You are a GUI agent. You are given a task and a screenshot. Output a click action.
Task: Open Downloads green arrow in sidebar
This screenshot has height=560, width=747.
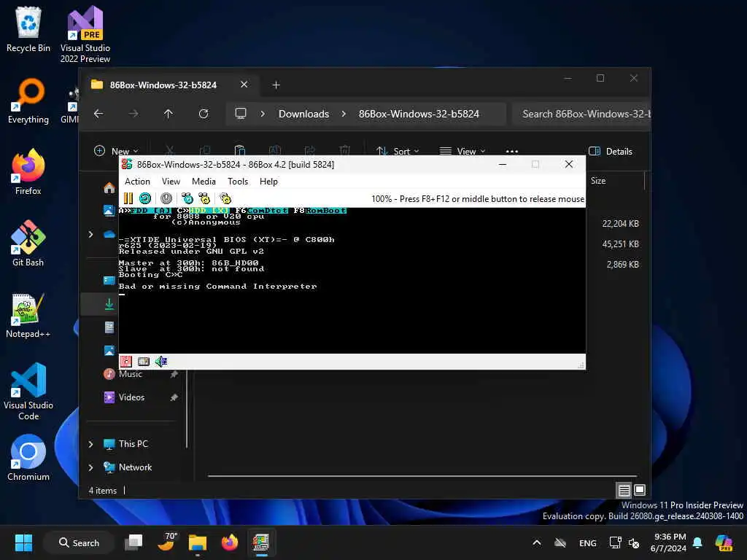(x=109, y=304)
